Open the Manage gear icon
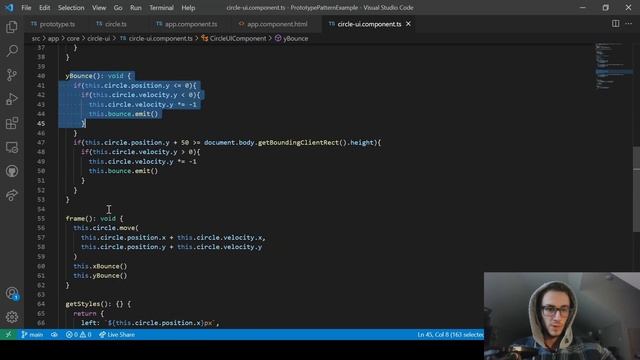 pos(12,317)
